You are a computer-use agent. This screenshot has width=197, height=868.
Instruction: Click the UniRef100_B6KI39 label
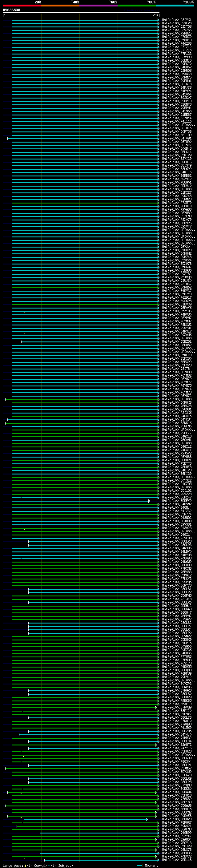tap(176, 474)
